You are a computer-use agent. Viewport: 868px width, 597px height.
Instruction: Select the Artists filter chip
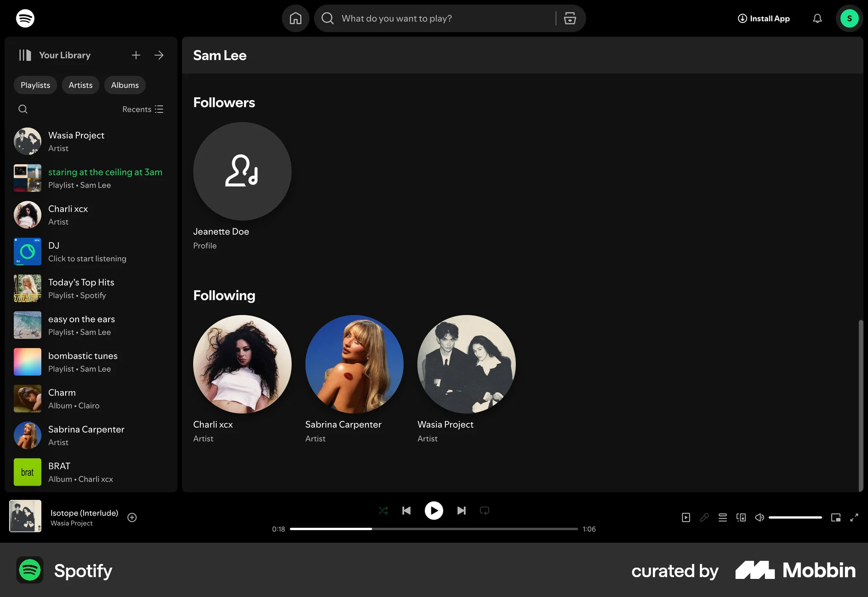(x=80, y=85)
